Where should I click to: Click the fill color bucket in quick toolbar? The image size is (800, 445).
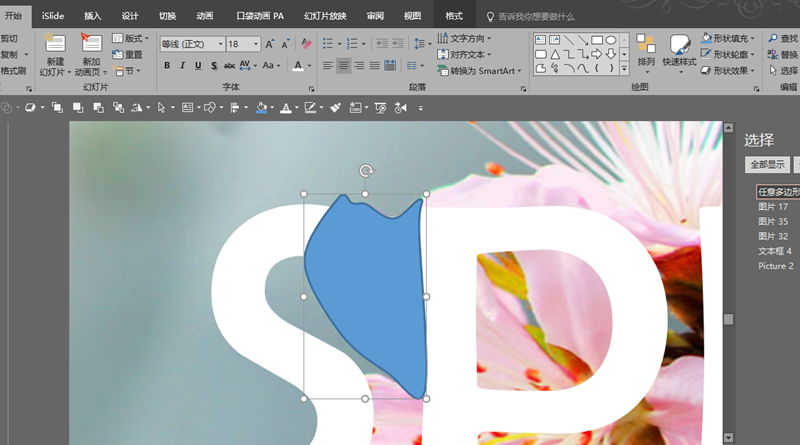click(x=261, y=108)
